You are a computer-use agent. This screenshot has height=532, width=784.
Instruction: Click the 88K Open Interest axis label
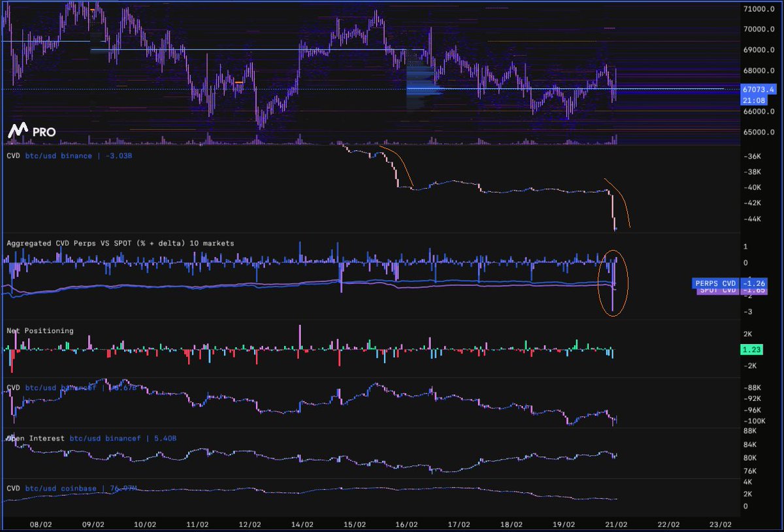pyautogui.click(x=750, y=431)
